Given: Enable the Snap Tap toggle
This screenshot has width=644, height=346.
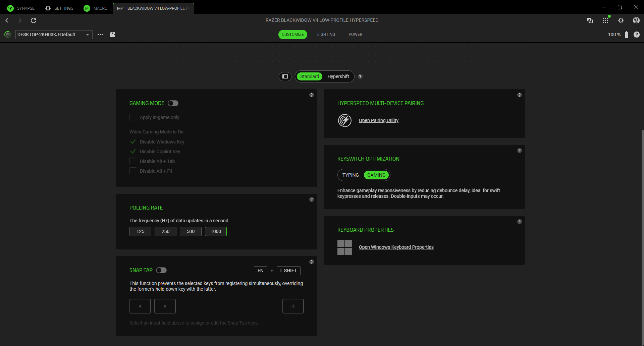Looking at the screenshot, I should click(x=161, y=270).
